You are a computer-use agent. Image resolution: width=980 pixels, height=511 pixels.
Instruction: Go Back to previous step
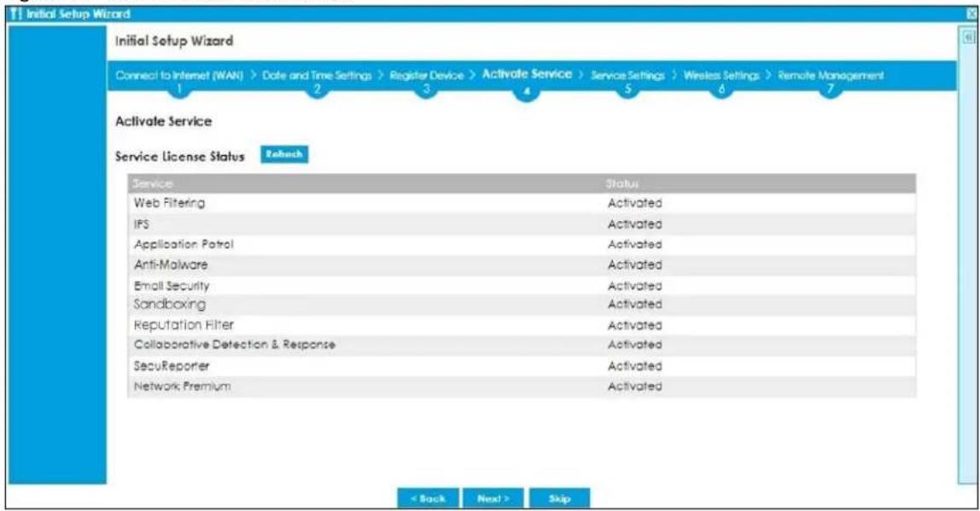[429, 498]
